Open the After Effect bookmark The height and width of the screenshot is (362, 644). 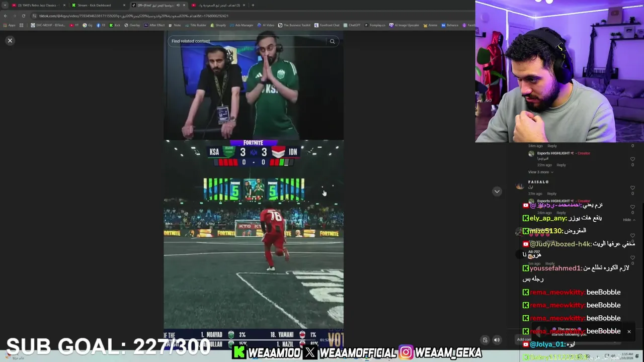coord(154,25)
